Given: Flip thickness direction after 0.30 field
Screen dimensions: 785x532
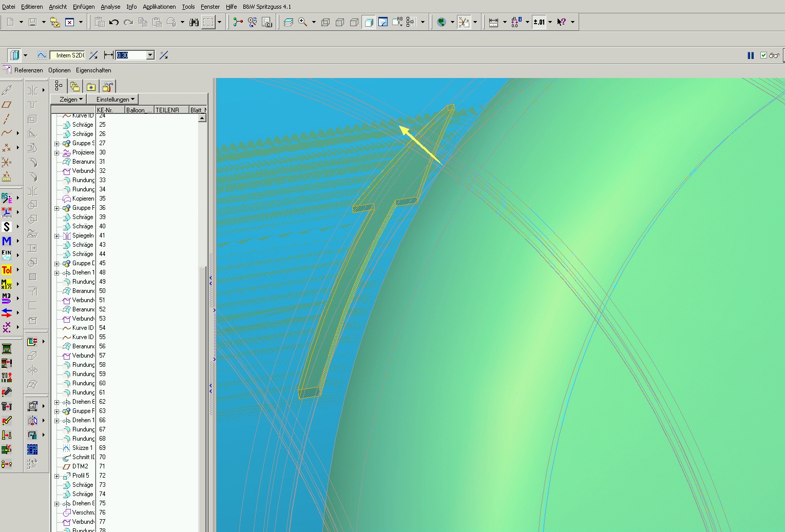Looking at the screenshot, I should pyautogui.click(x=164, y=55).
